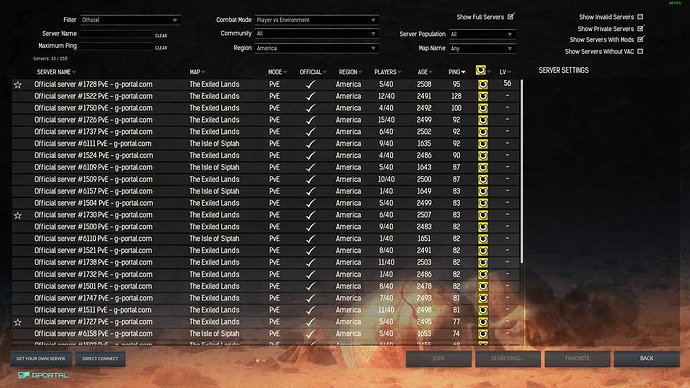
Task: Click the yellow icon in server #6157 row
Action: coord(483,191)
